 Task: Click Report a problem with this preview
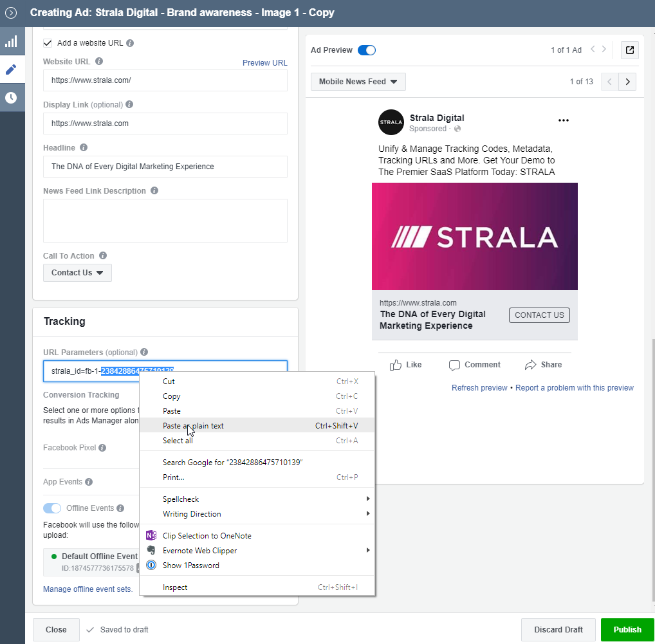[575, 388]
